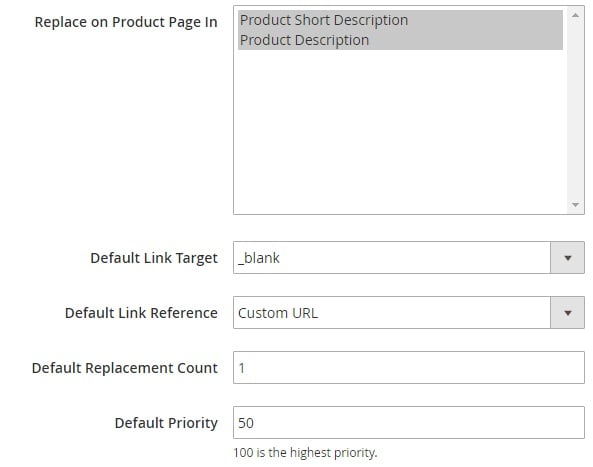Image resolution: width=593 pixels, height=467 pixels.
Task: Click the listbox scroll up arrow
Action: tap(575, 16)
